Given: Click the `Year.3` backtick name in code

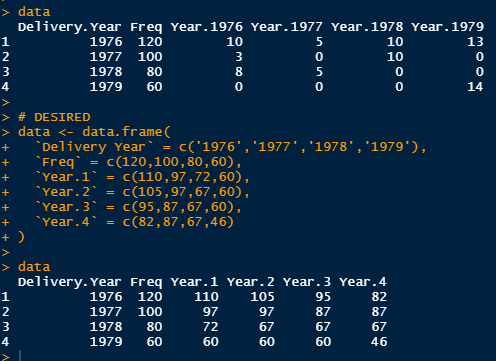Looking at the screenshot, I should pos(66,207).
